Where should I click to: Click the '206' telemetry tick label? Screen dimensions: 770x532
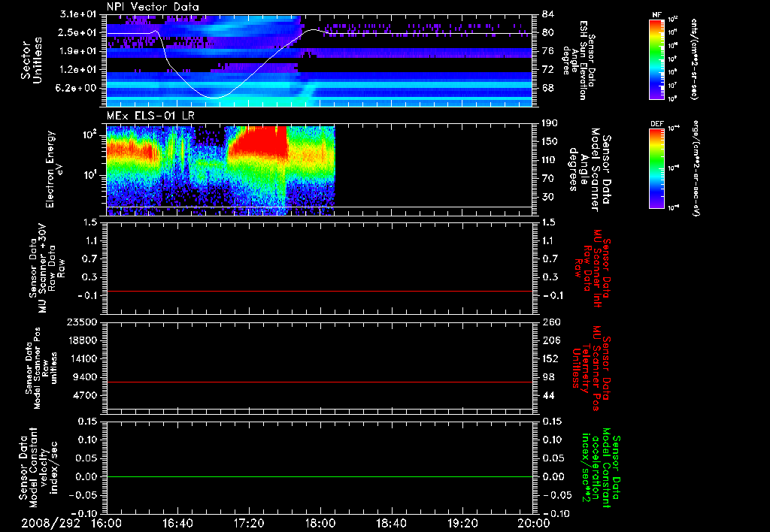(x=550, y=340)
